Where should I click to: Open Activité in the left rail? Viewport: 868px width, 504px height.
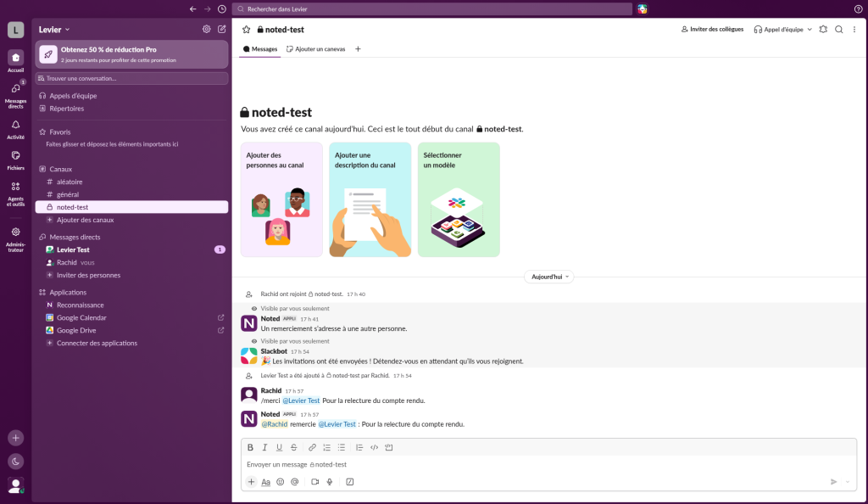click(x=15, y=130)
